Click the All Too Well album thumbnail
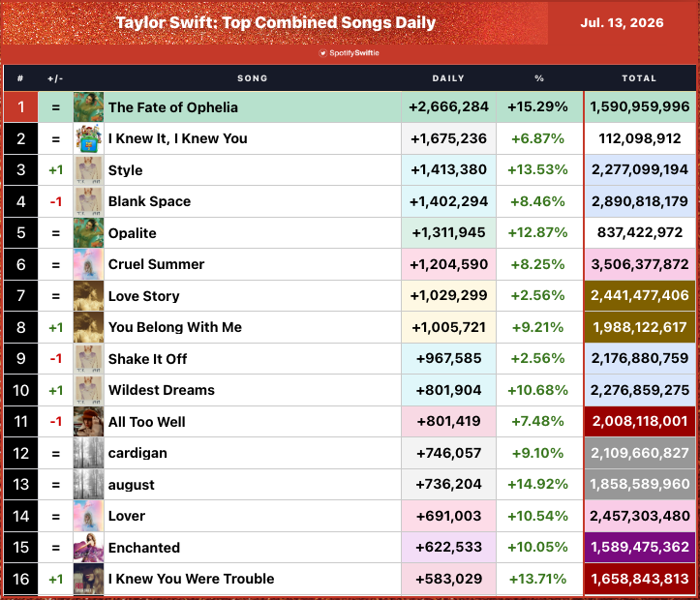The height and width of the screenshot is (600, 700). (x=88, y=422)
